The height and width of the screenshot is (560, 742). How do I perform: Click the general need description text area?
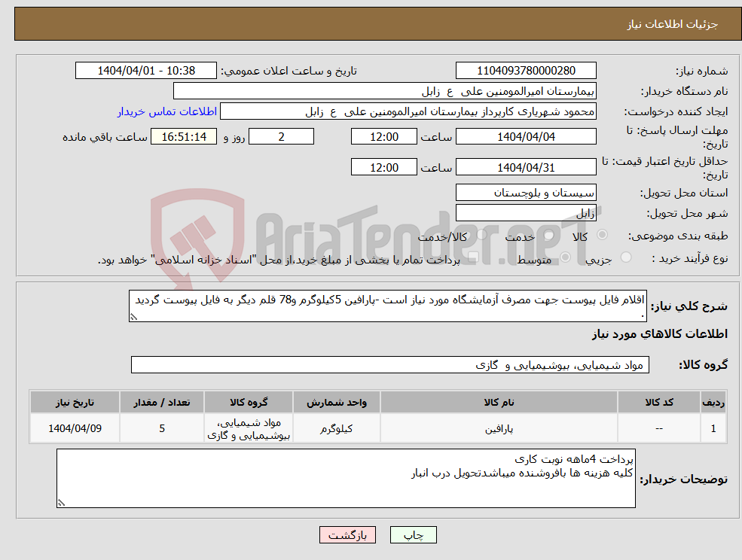[x=387, y=306]
